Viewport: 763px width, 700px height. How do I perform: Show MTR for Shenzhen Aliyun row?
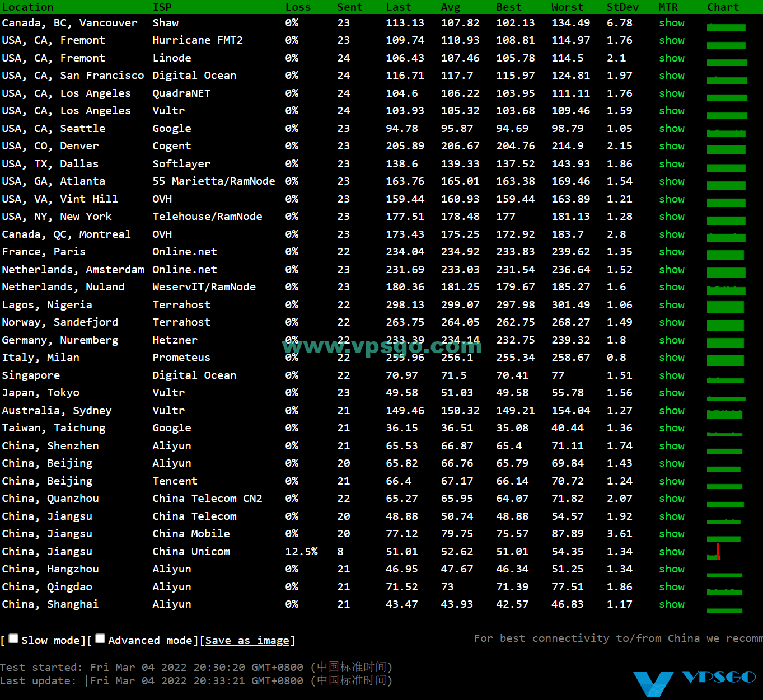pyautogui.click(x=672, y=446)
